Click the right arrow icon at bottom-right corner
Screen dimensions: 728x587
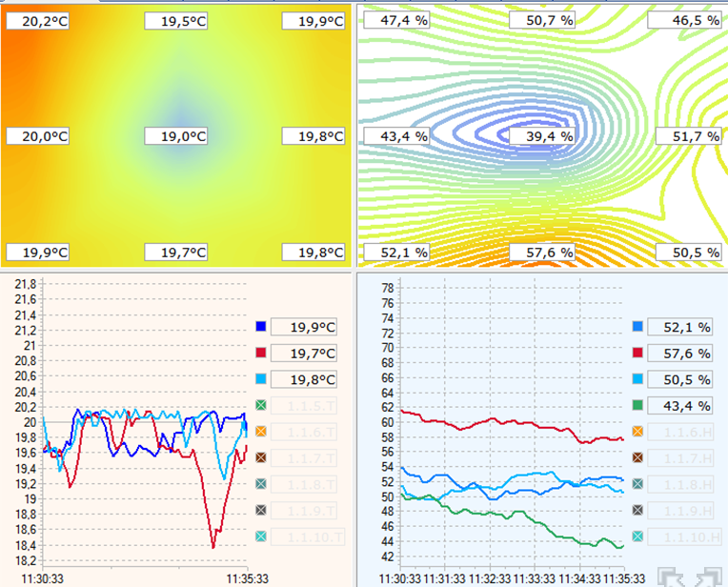(709, 577)
